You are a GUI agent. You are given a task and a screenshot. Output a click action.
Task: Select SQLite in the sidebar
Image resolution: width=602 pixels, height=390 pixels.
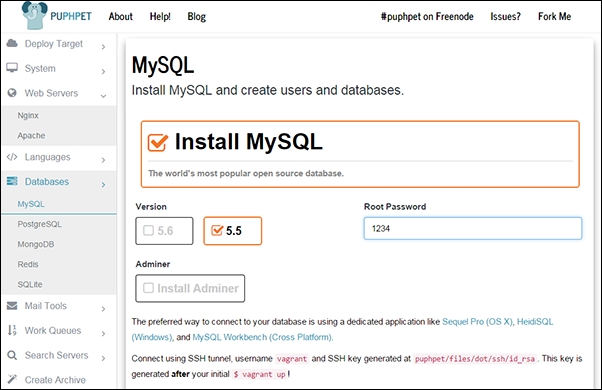pos(30,284)
